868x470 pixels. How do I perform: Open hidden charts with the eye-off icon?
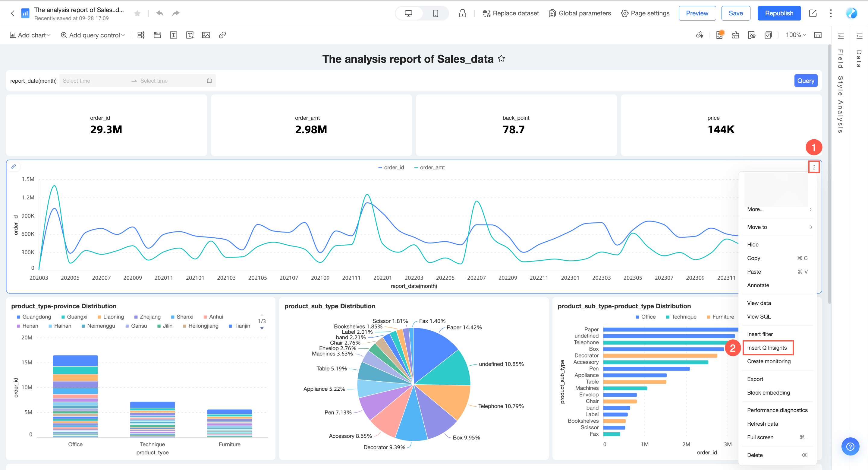(752, 35)
